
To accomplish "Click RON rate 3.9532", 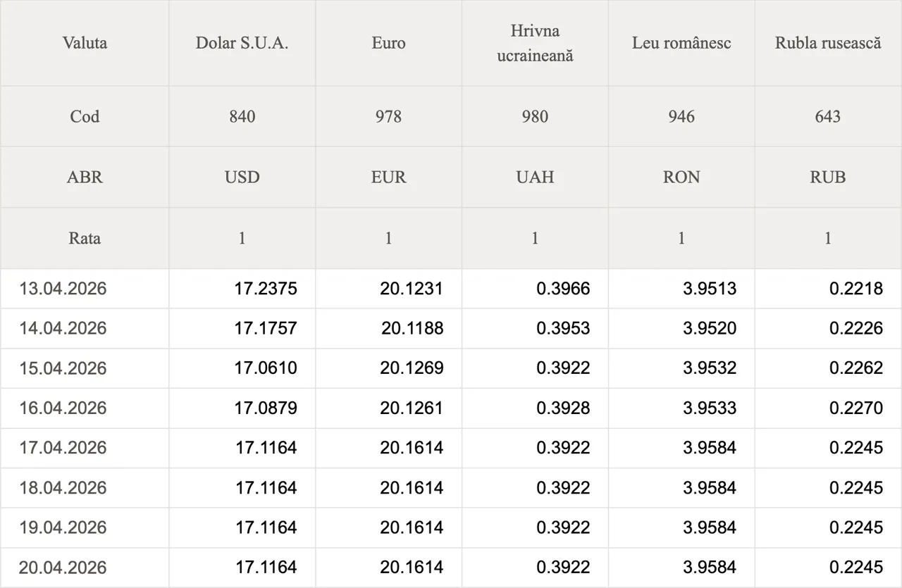I will pos(710,368).
